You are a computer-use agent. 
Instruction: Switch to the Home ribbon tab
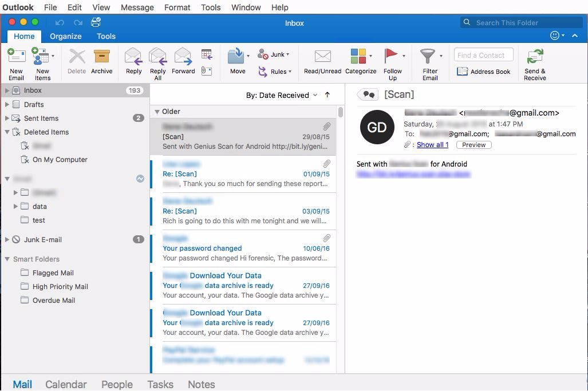pos(24,37)
